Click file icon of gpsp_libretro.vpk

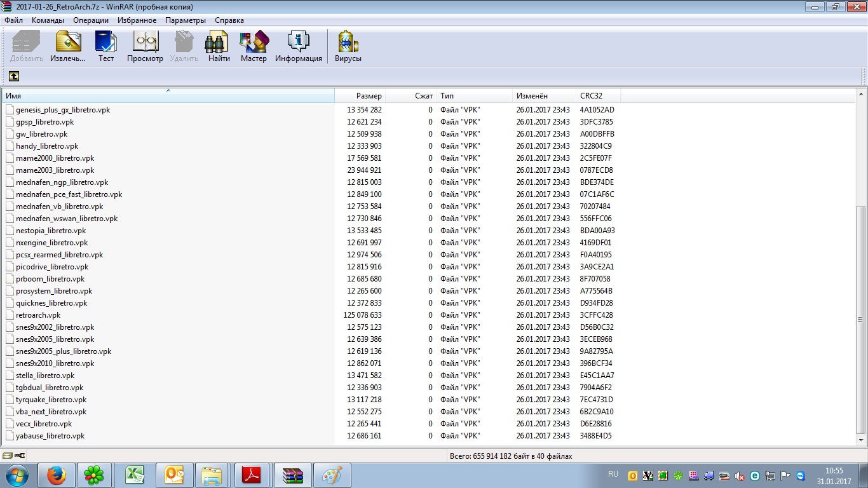click(10, 122)
